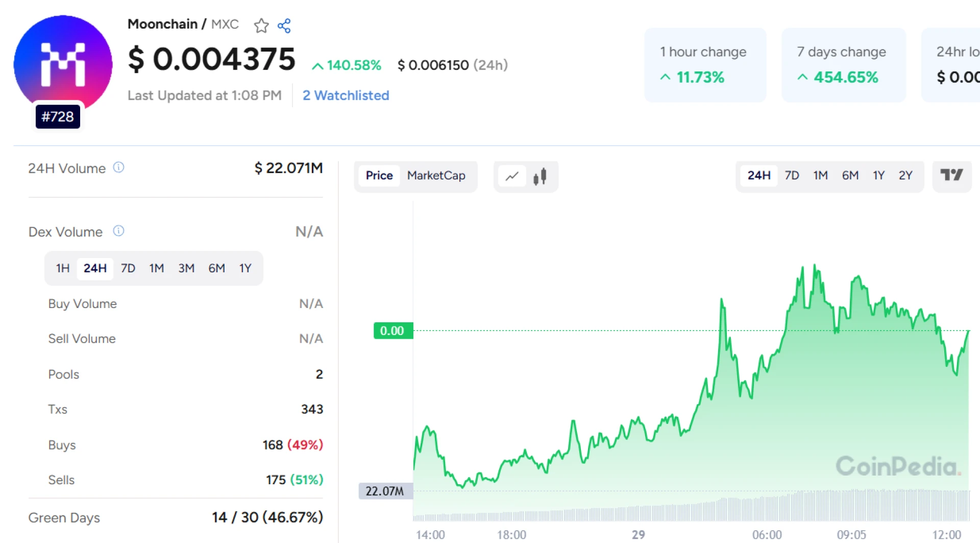Click the #728 rank badge
980x543 pixels.
point(57,116)
